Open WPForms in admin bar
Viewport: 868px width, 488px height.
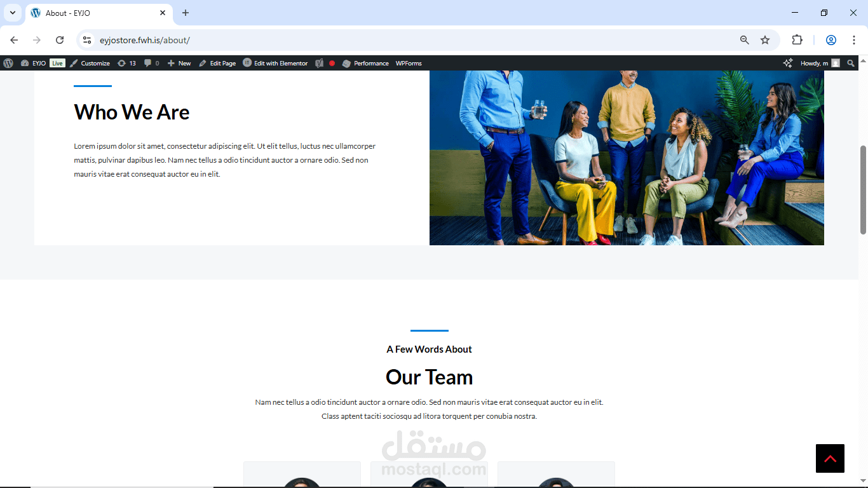pyautogui.click(x=409, y=63)
